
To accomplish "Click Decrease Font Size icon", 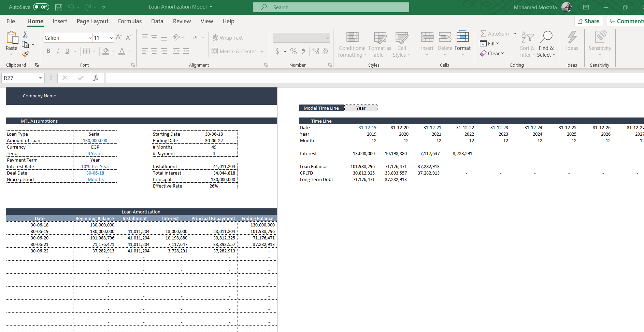I will click(129, 37).
